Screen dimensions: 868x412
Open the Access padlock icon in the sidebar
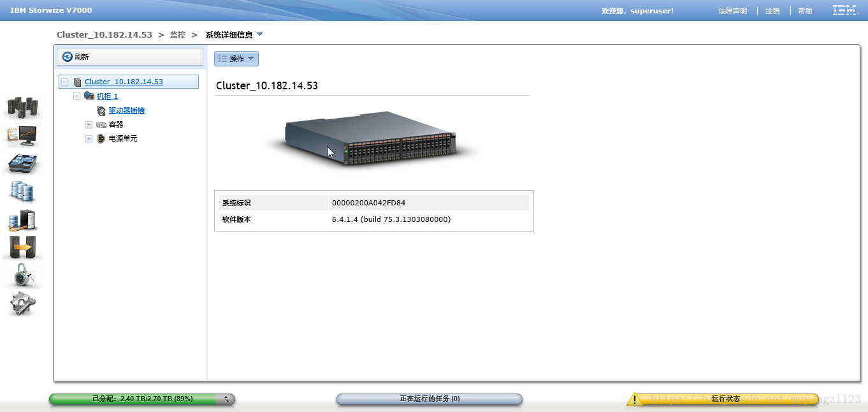click(x=23, y=276)
